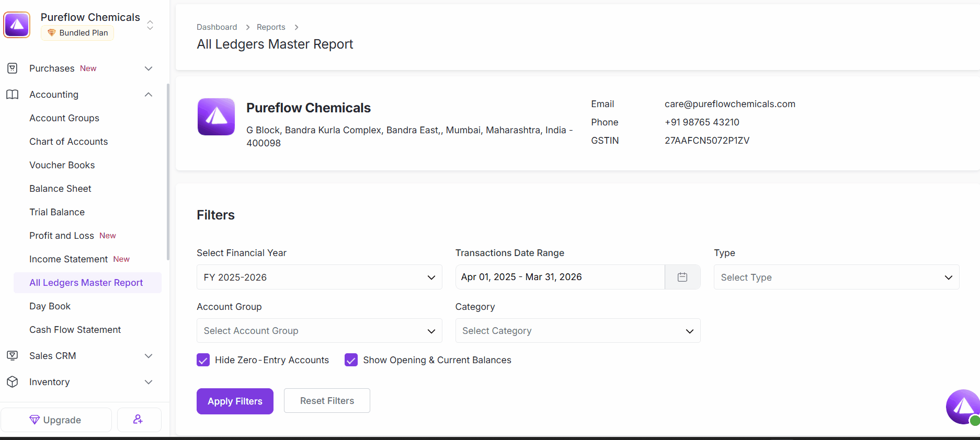Open the date range calendar picker

[x=682, y=277]
